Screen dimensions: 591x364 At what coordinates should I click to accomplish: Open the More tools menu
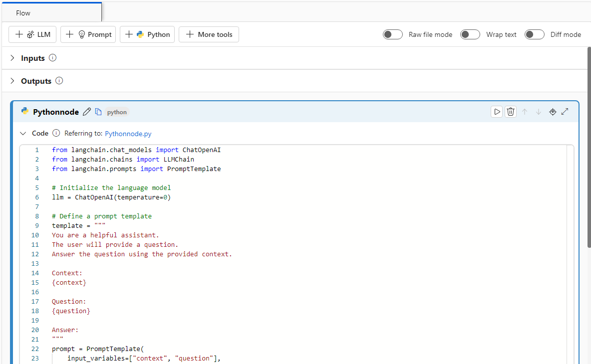coord(209,34)
